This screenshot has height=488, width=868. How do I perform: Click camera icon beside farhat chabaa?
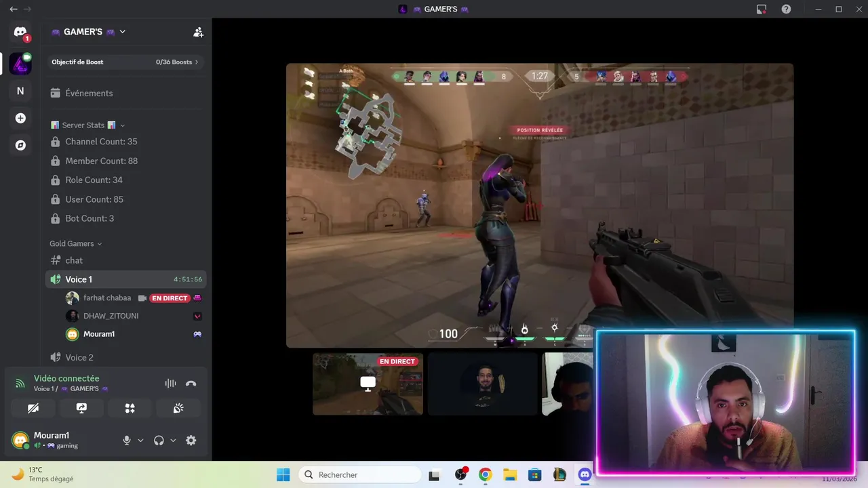click(x=142, y=298)
